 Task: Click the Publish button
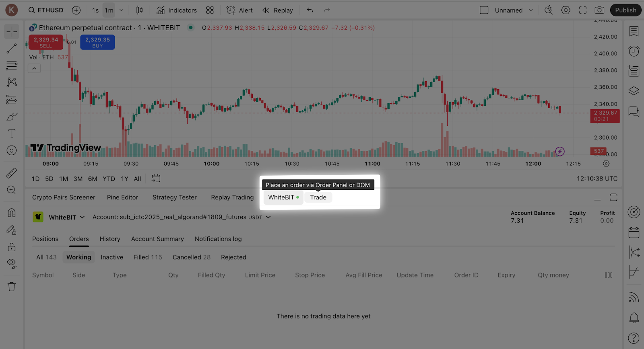click(x=625, y=10)
